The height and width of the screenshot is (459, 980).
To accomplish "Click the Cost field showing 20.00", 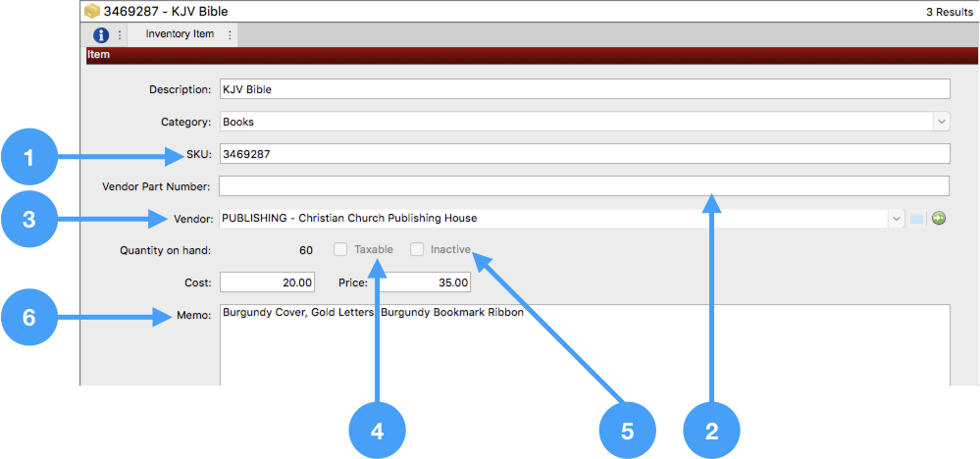I will [268, 282].
